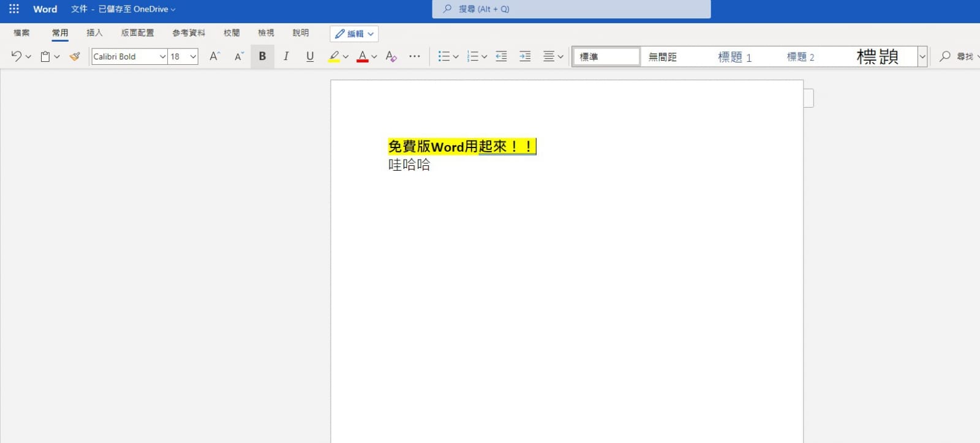Image resolution: width=980 pixels, height=443 pixels.
Task: Open the app launcher grid icon
Action: pyautogui.click(x=13, y=9)
